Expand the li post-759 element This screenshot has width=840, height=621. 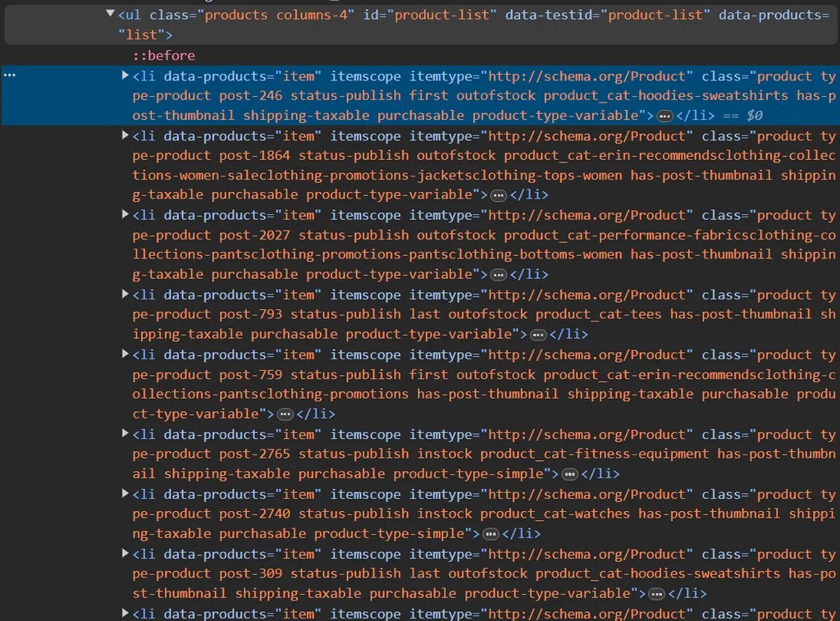pyautogui.click(x=126, y=354)
